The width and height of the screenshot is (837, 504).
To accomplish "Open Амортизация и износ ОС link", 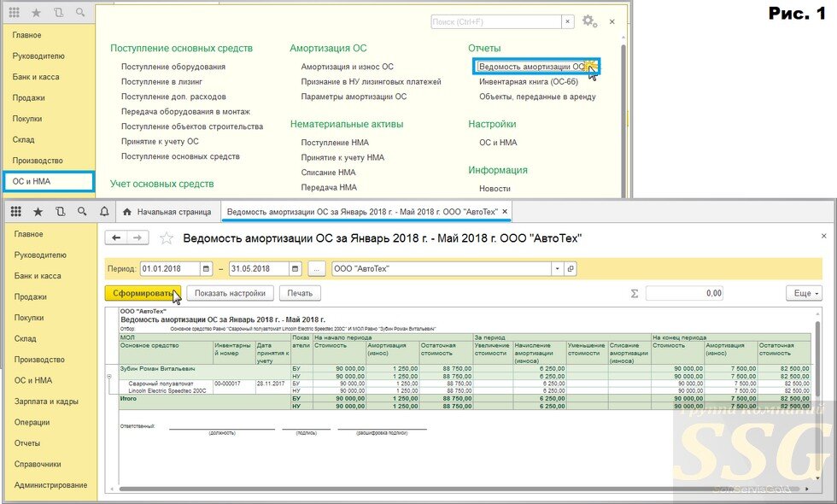I will (347, 67).
